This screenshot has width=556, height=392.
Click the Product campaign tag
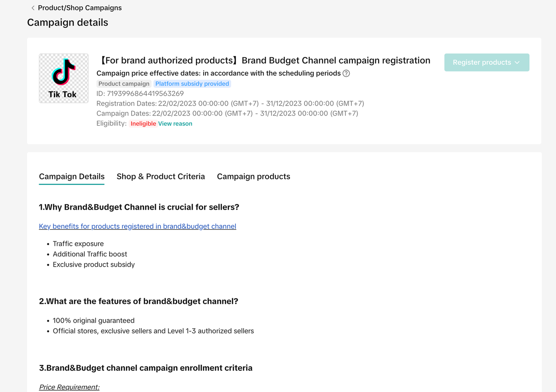pos(124,84)
